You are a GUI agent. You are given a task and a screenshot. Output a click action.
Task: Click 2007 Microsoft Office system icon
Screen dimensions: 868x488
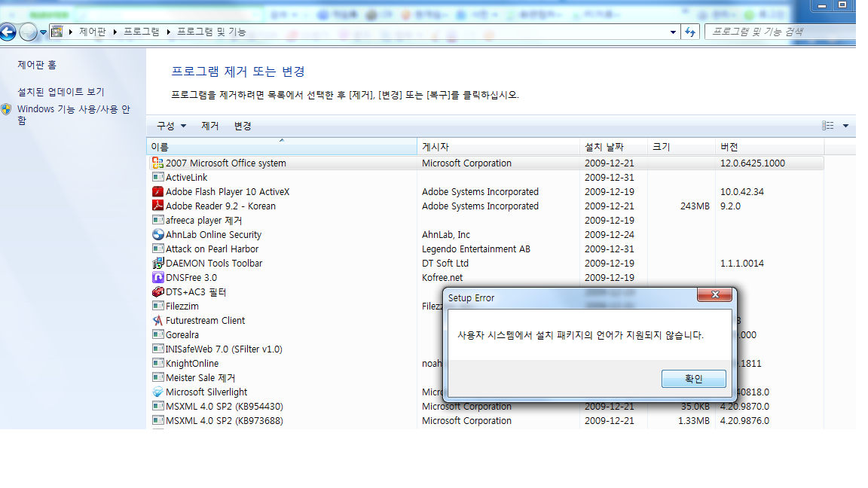click(x=157, y=163)
